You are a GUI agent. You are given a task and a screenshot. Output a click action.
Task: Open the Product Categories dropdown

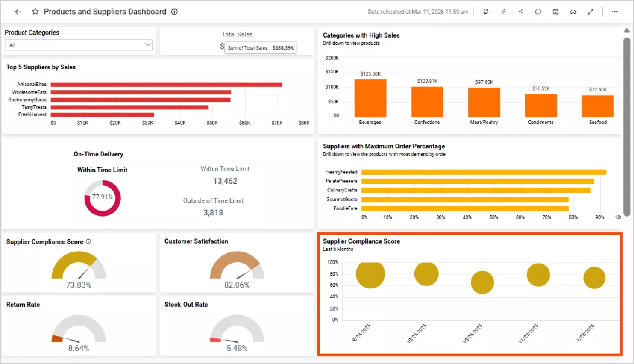(x=79, y=45)
